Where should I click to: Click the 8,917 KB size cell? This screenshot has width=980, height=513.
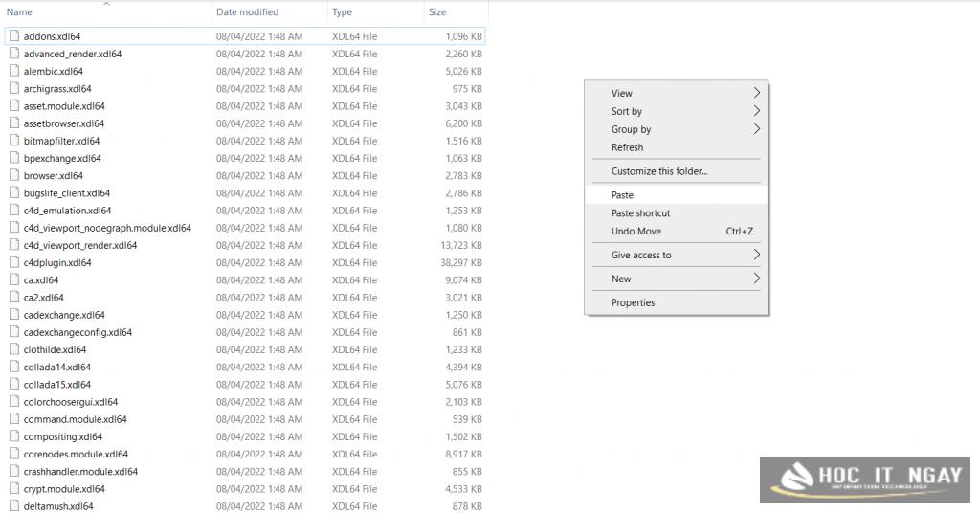(x=464, y=455)
